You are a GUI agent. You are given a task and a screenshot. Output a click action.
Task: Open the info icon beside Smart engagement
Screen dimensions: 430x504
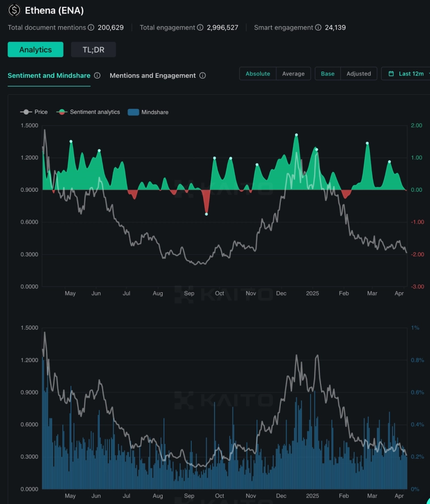[318, 28]
